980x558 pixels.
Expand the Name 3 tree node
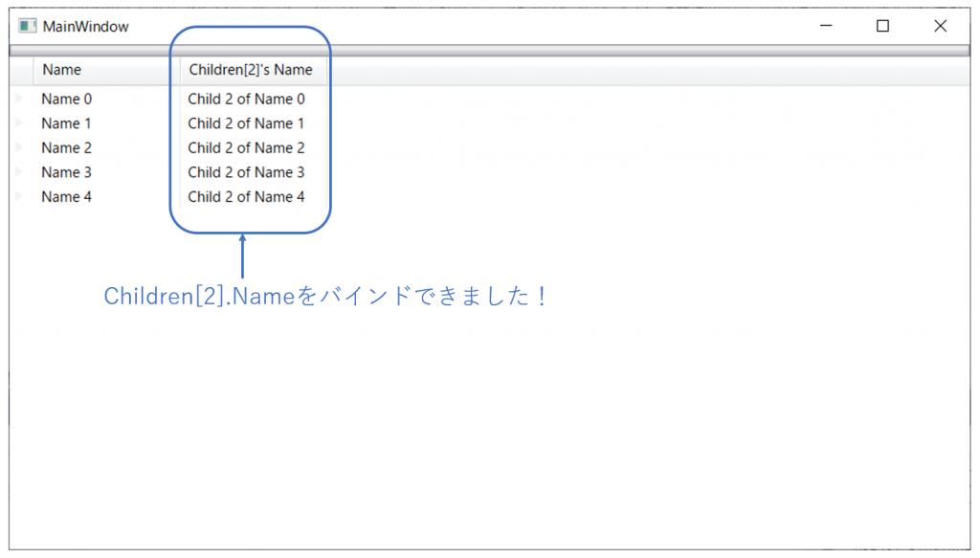click(x=21, y=172)
